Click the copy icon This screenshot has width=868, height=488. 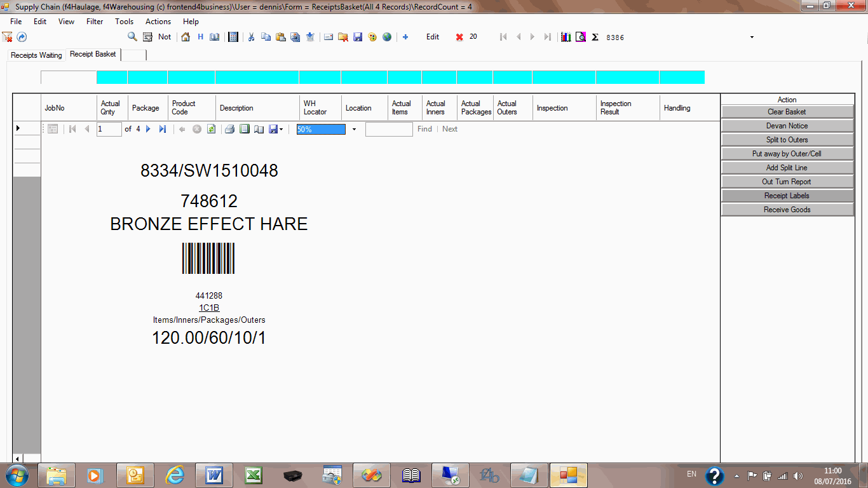coord(266,37)
